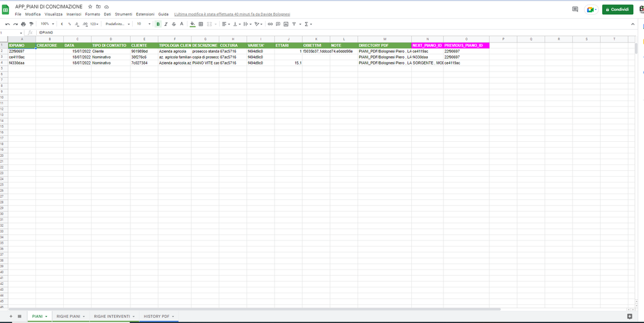Open the fill color bucket

pyautogui.click(x=193, y=24)
